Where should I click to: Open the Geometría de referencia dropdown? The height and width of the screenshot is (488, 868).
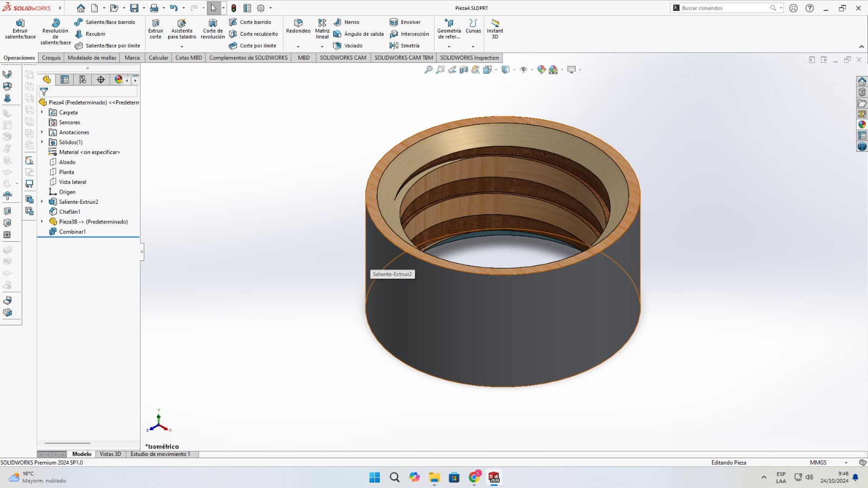coord(449,46)
